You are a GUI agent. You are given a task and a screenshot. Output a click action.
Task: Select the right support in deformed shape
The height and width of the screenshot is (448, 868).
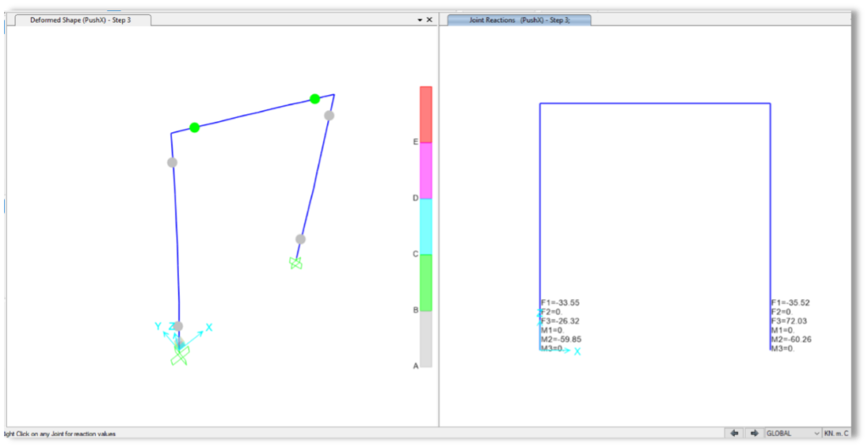point(295,263)
